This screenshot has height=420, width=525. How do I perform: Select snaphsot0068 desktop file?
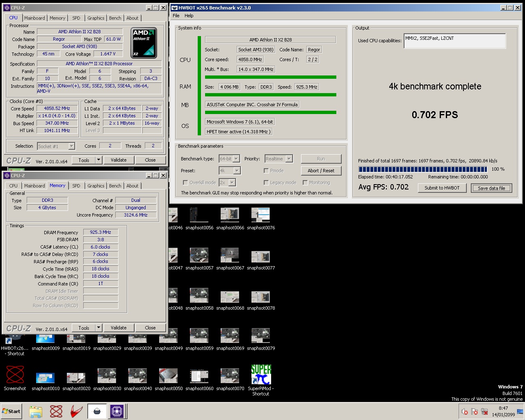pyautogui.click(x=230, y=299)
